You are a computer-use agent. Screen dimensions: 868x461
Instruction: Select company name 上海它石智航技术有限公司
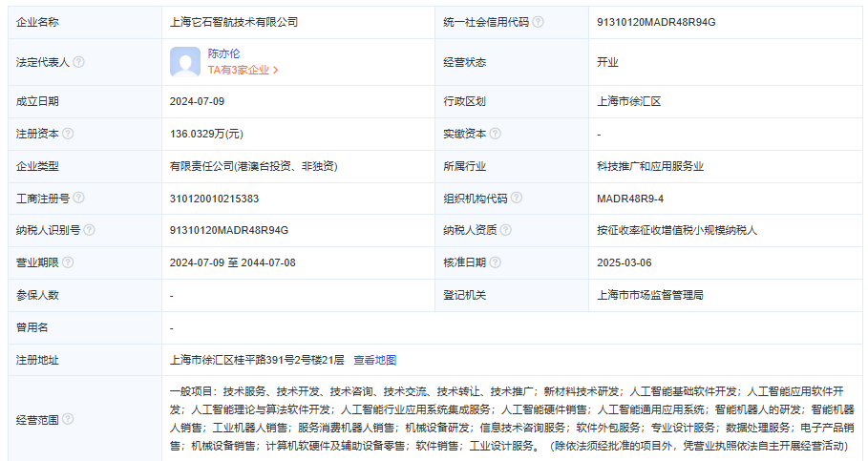tap(234, 22)
